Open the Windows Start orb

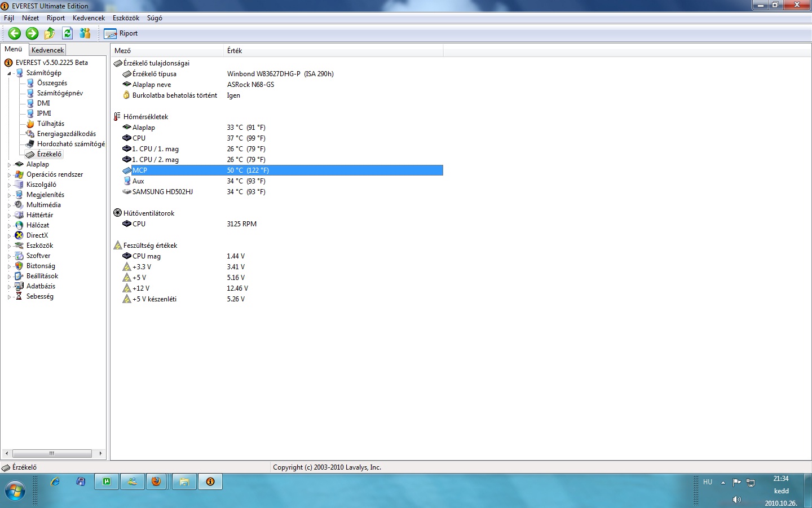pos(14,491)
